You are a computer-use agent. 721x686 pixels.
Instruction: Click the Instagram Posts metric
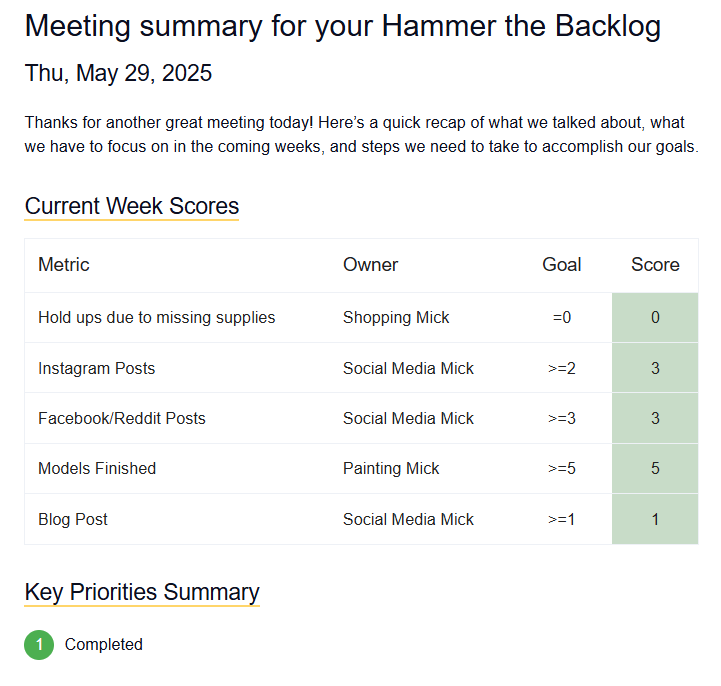click(x=97, y=368)
